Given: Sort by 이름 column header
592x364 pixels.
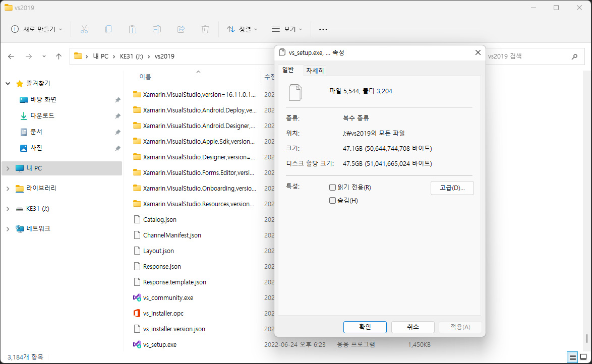Looking at the screenshot, I should click(x=145, y=77).
